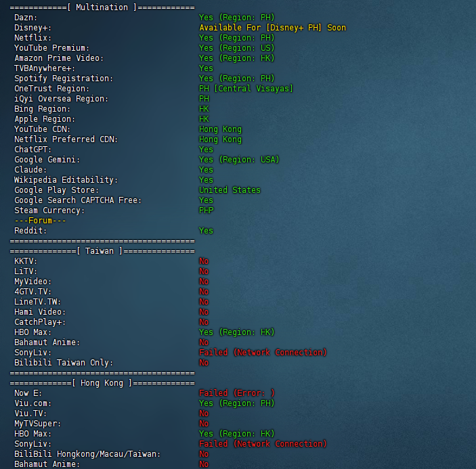476x469 pixels.
Task: Click the 'Netflix Preferred CDN:' label
Action: click(66, 139)
